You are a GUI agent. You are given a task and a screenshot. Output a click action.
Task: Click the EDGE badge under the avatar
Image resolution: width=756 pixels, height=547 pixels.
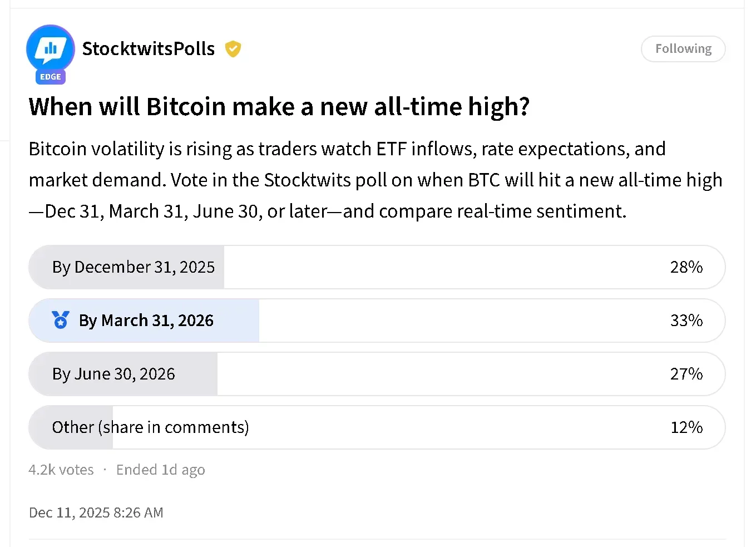[x=51, y=77]
